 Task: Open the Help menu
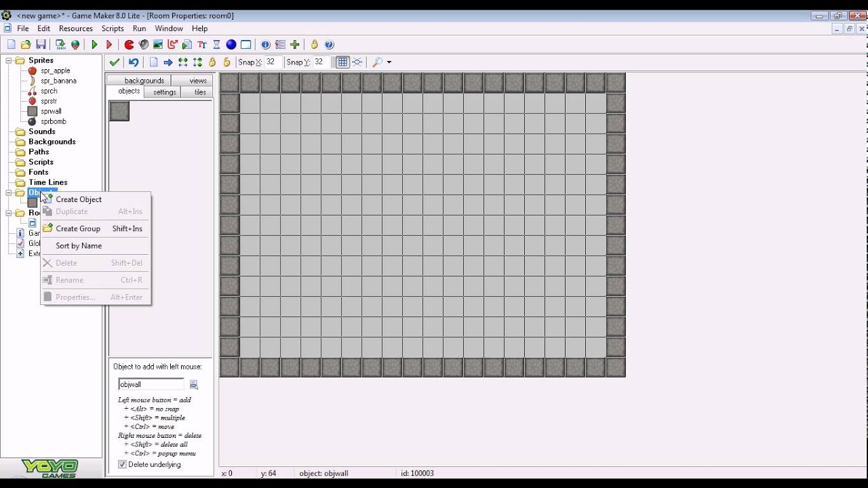199,28
